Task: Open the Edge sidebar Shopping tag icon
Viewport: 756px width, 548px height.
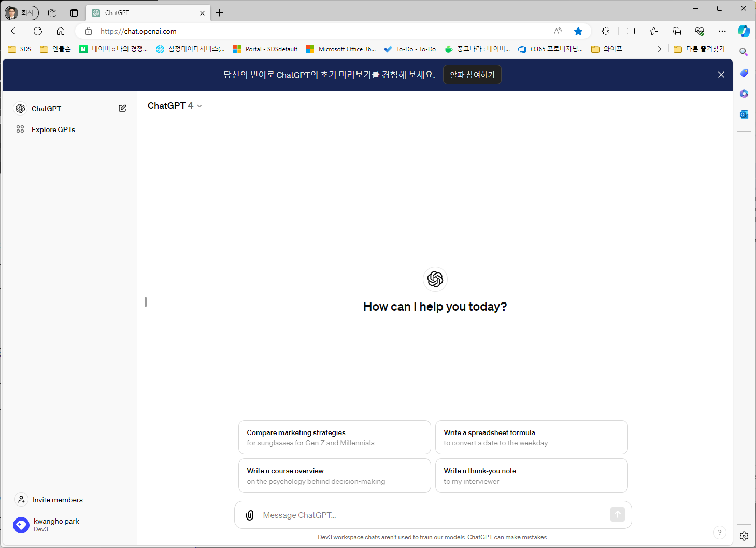Action: [744, 73]
